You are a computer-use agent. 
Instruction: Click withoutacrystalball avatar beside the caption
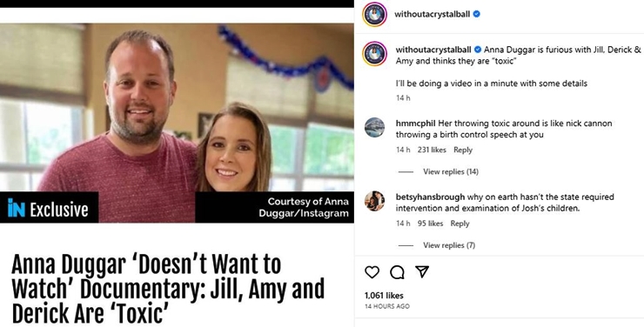click(374, 54)
